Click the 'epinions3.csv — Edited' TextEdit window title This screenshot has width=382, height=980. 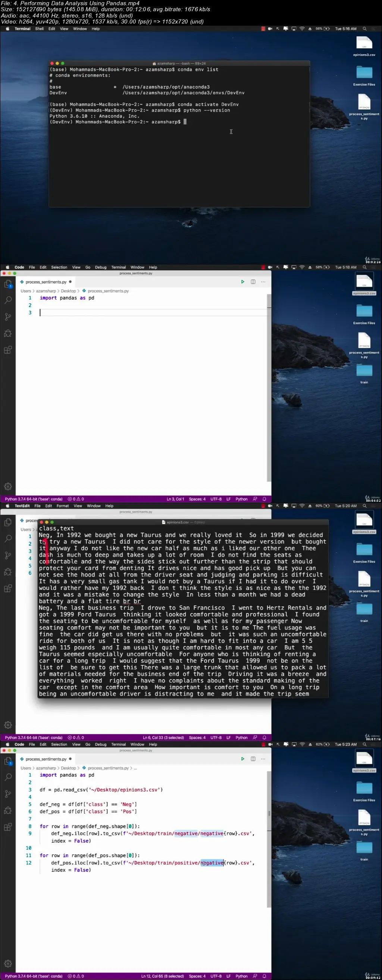coord(184,522)
